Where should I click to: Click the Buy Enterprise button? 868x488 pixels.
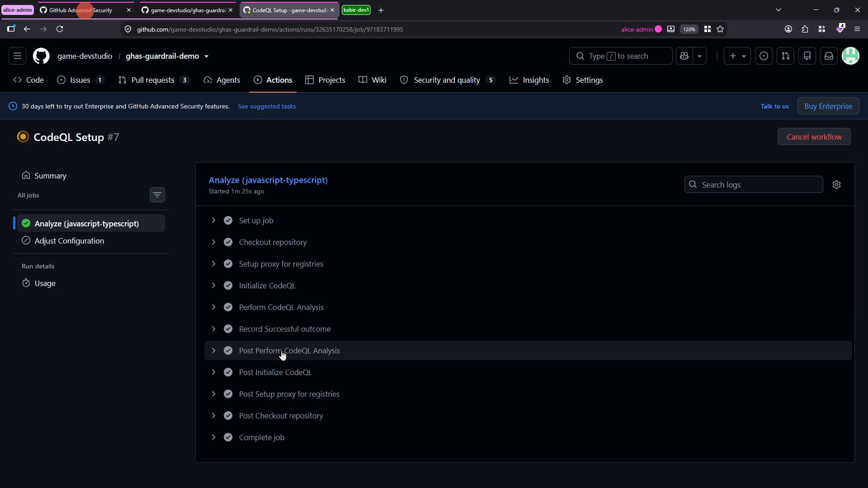tap(828, 106)
